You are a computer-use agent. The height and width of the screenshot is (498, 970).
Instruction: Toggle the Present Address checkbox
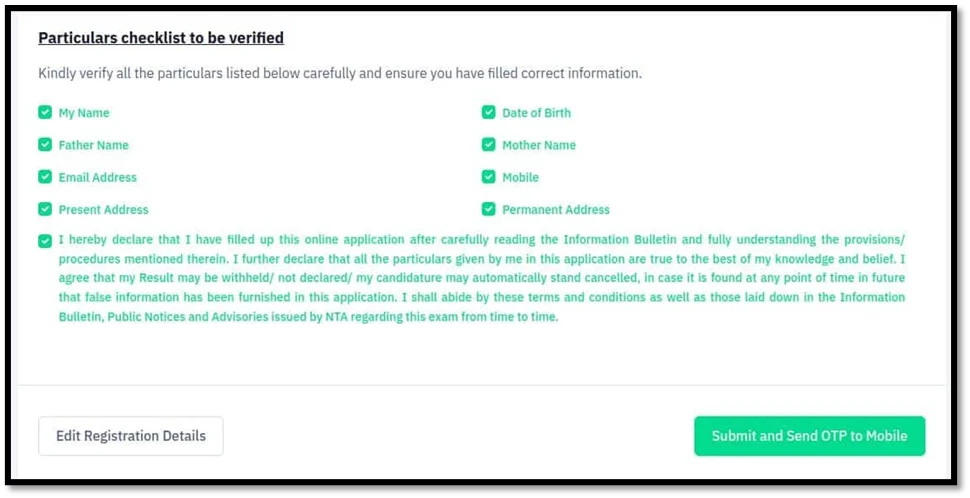point(45,209)
